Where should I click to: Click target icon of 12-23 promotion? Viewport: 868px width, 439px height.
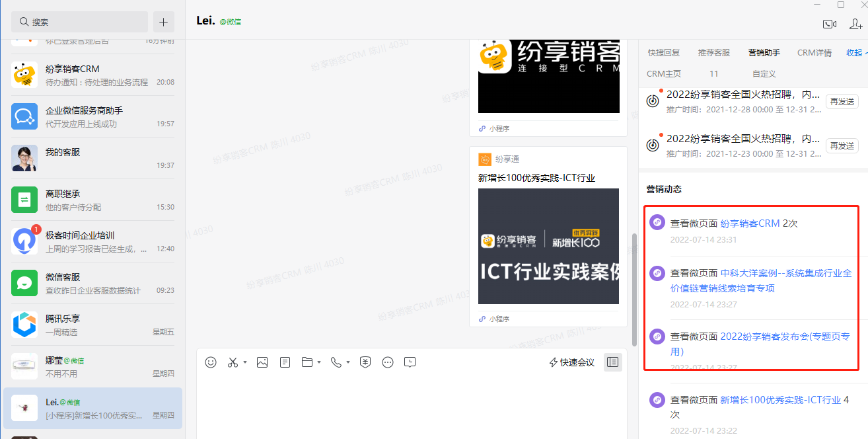click(x=653, y=145)
